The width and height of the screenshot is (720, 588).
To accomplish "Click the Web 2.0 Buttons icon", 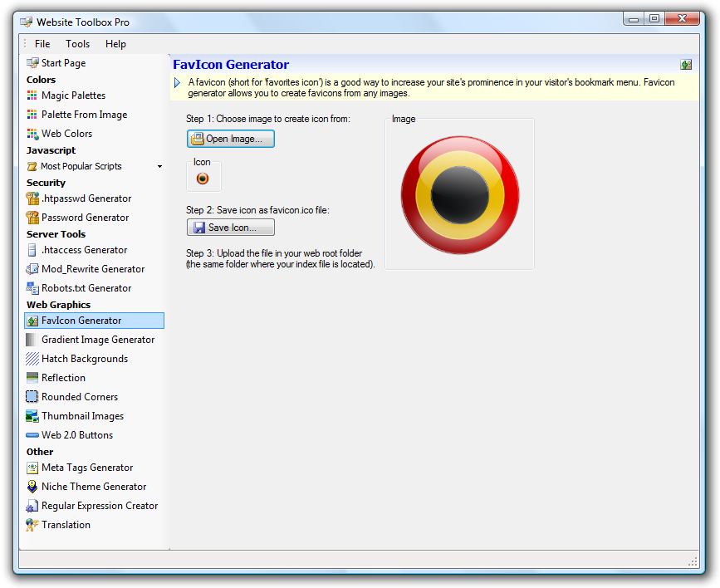I will pos(32,435).
